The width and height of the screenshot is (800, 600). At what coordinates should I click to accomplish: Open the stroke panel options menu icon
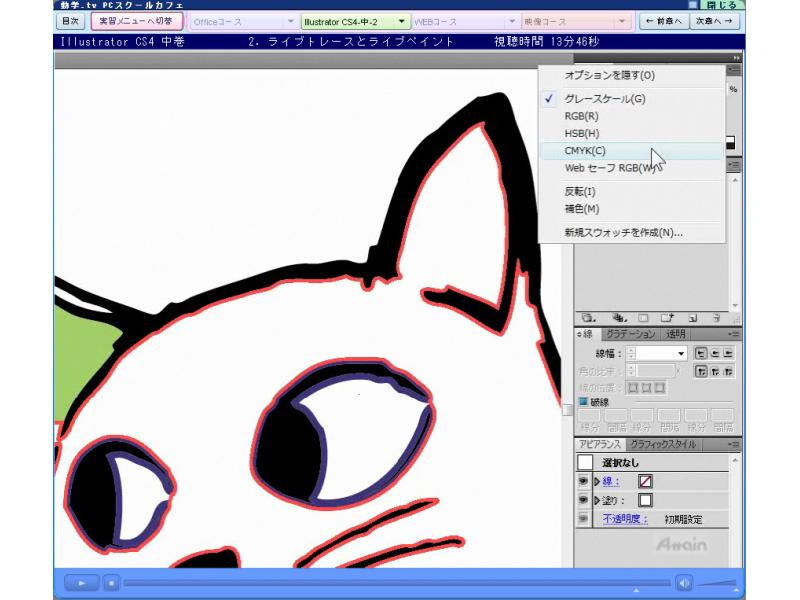734,334
